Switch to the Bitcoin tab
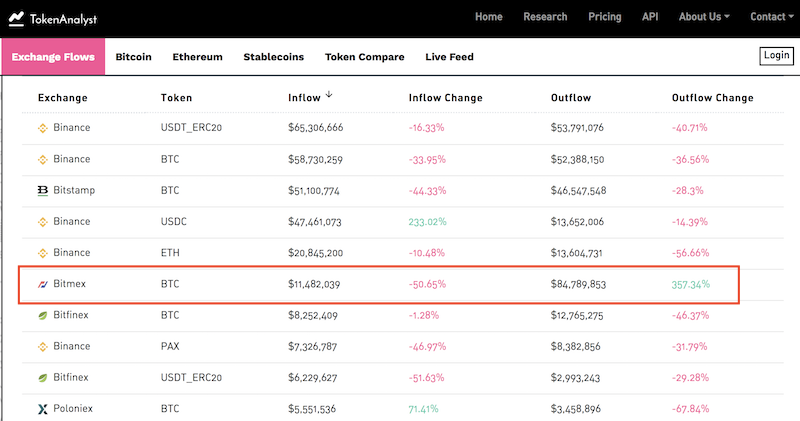The height and width of the screenshot is (421, 800). (133, 57)
